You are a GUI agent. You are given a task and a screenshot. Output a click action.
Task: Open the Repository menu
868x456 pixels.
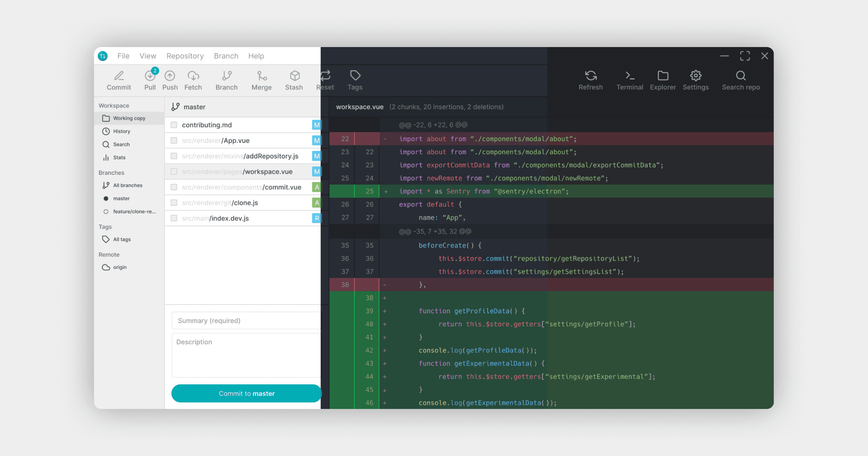(185, 56)
